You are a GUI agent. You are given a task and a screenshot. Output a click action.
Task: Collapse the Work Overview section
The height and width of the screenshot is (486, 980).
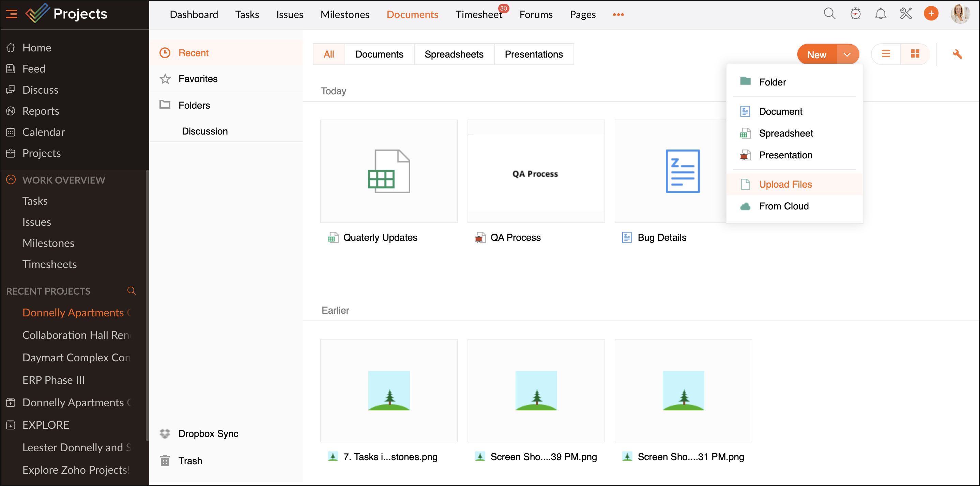click(x=11, y=179)
